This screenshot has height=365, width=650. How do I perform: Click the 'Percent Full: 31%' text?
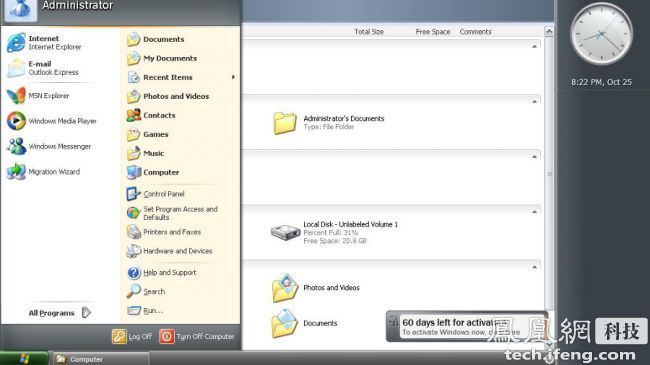330,233
